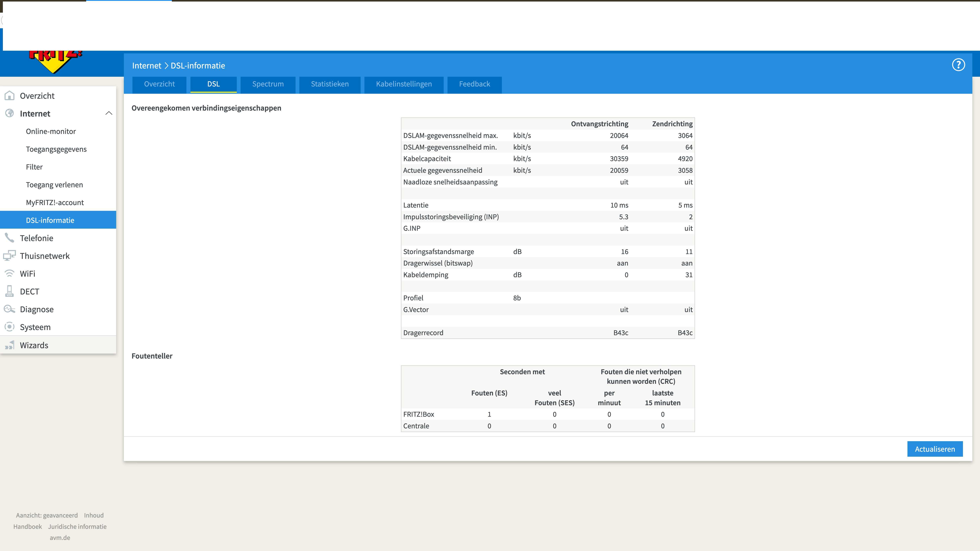Click the Telefonie phone icon
The width and height of the screenshot is (980, 551).
coord(10,238)
